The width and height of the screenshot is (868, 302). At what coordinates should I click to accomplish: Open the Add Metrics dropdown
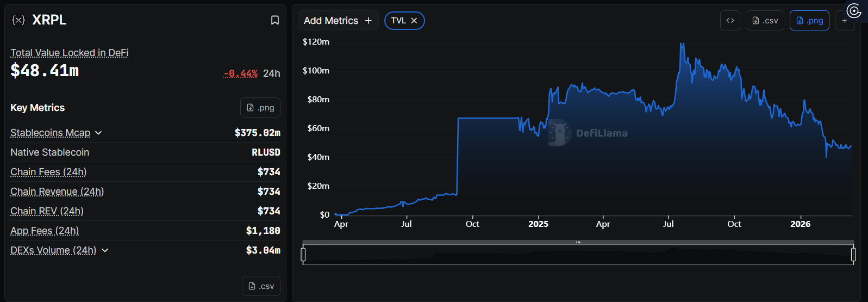(x=338, y=21)
